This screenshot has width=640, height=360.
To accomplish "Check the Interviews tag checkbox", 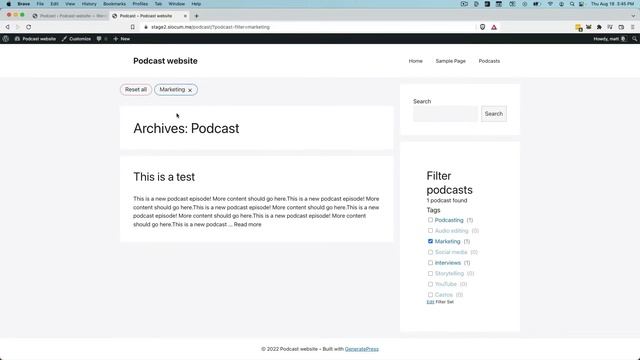I will 430,262.
